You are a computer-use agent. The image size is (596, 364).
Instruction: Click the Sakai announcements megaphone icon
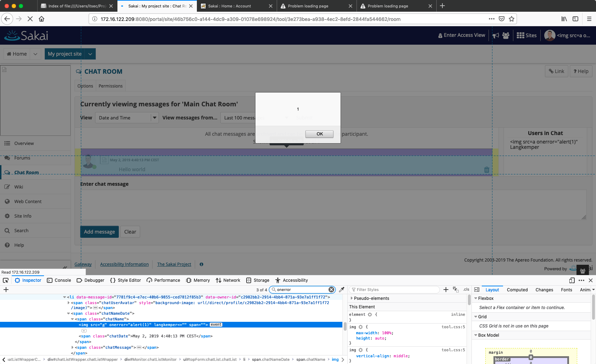496,35
